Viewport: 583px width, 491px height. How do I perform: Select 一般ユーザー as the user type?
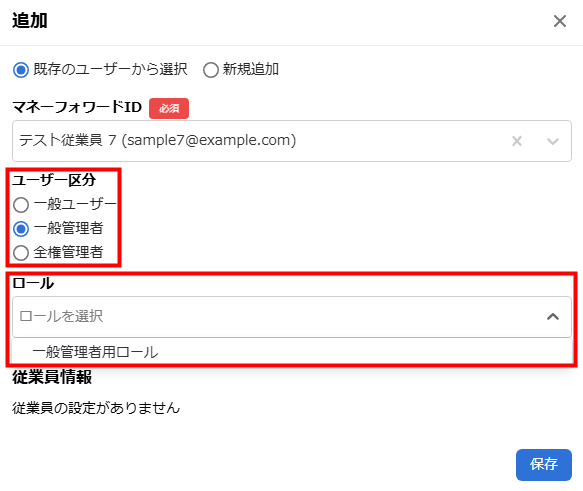[x=21, y=205]
